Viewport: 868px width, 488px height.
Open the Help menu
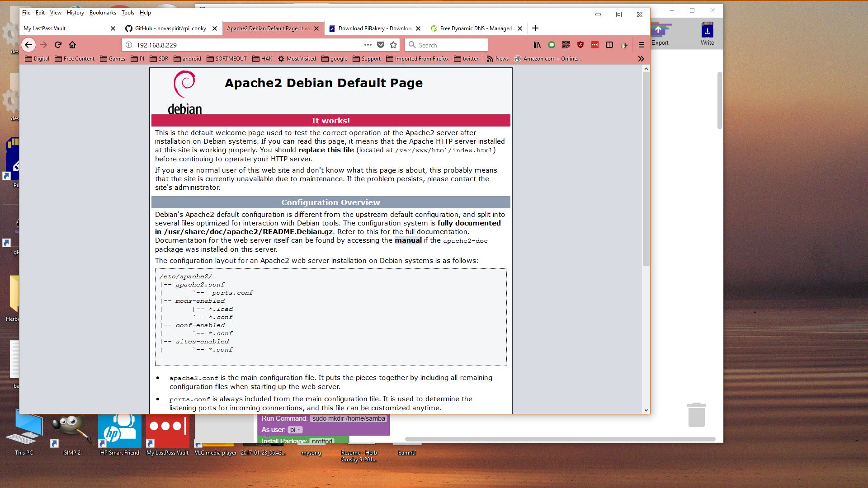tap(145, 13)
